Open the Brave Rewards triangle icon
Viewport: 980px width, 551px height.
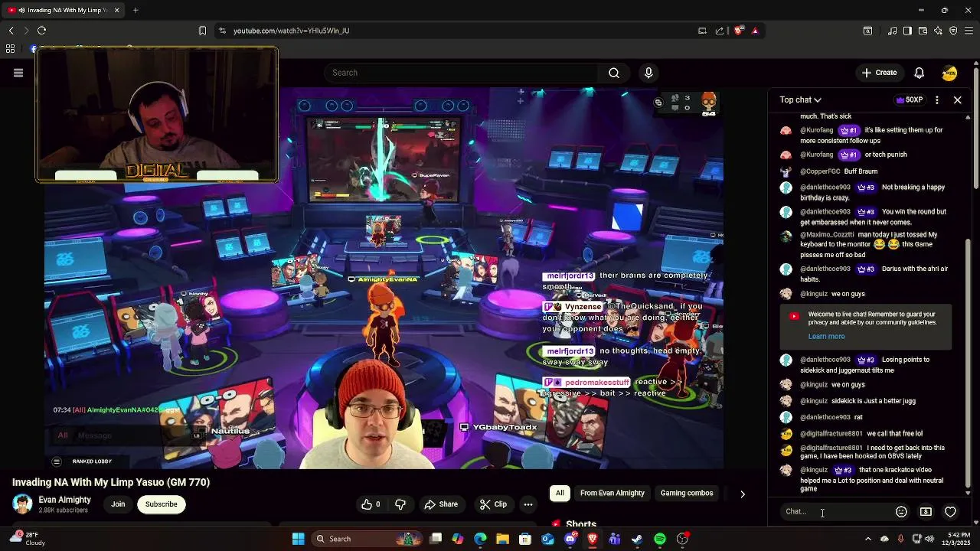click(x=755, y=31)
